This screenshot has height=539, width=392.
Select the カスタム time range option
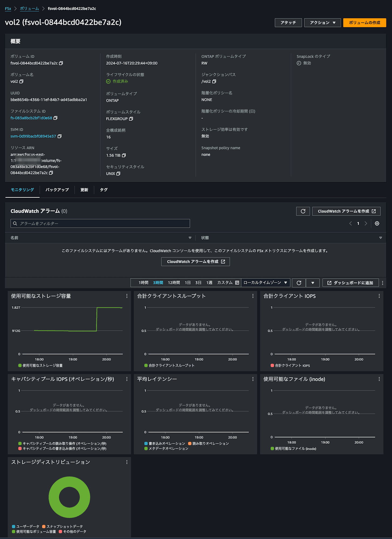[x=225, y=283]
